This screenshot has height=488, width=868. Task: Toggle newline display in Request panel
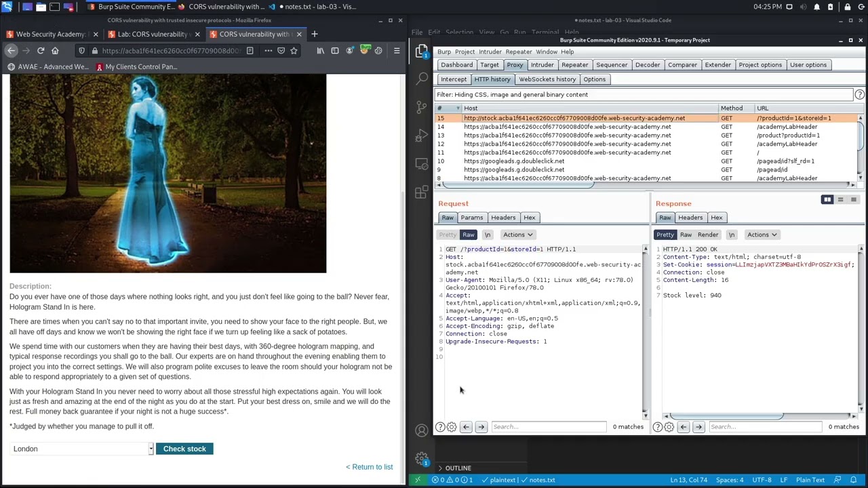point(487,235)
